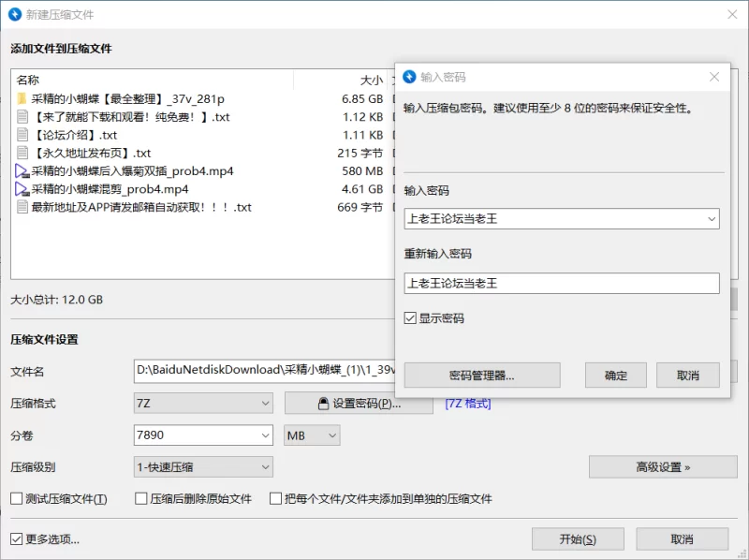The height and width of the screenshot is (560, 749).
Task: Click the lock icon on 设置密码 button
Action: (323, 404)
